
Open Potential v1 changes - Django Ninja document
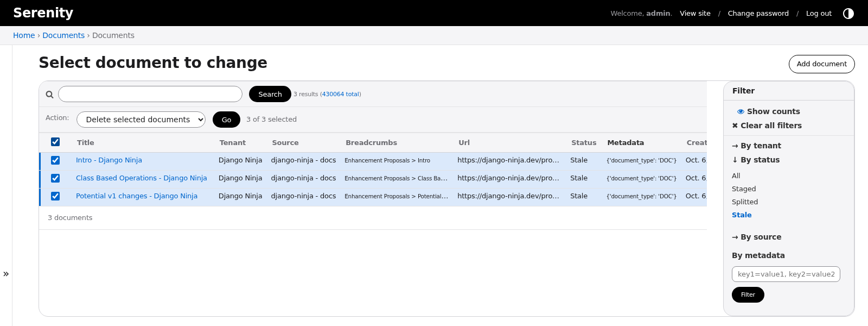coord(137,196)
